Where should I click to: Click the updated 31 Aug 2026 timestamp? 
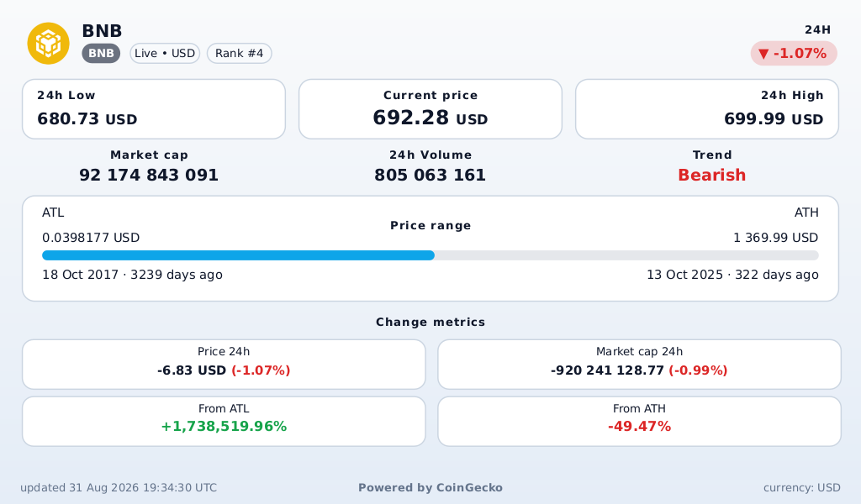[x=119, y=487]
